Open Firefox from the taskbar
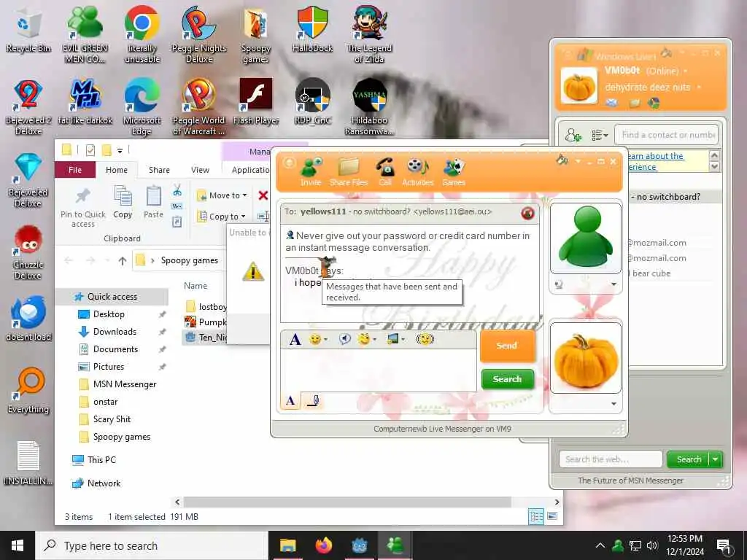This screenshot has height=560, width=747. point(323,545)
